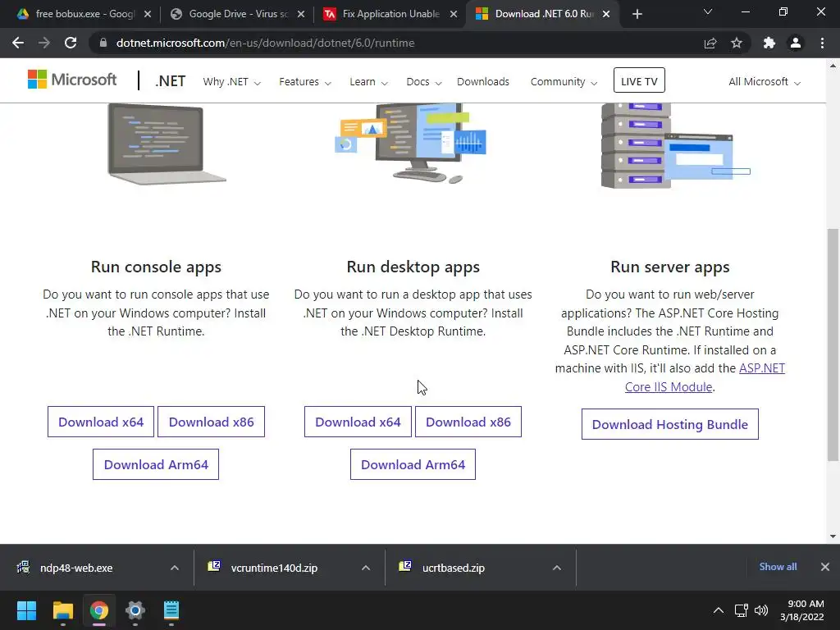The image size is (840, 630).
Task: Open Settings gear from taskbar
Action: click(135, 610)
